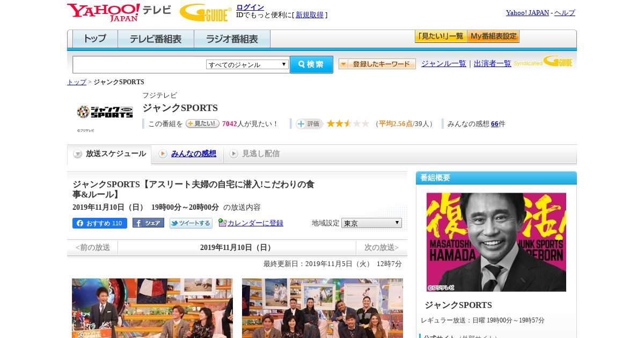Open the 地域設定 東京 region dropdown

(x=371, y=223)
